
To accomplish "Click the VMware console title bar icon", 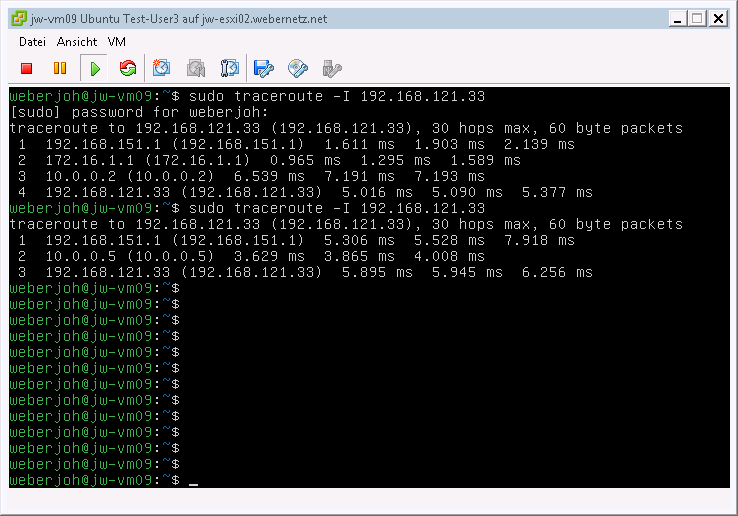I will [19, 19].
